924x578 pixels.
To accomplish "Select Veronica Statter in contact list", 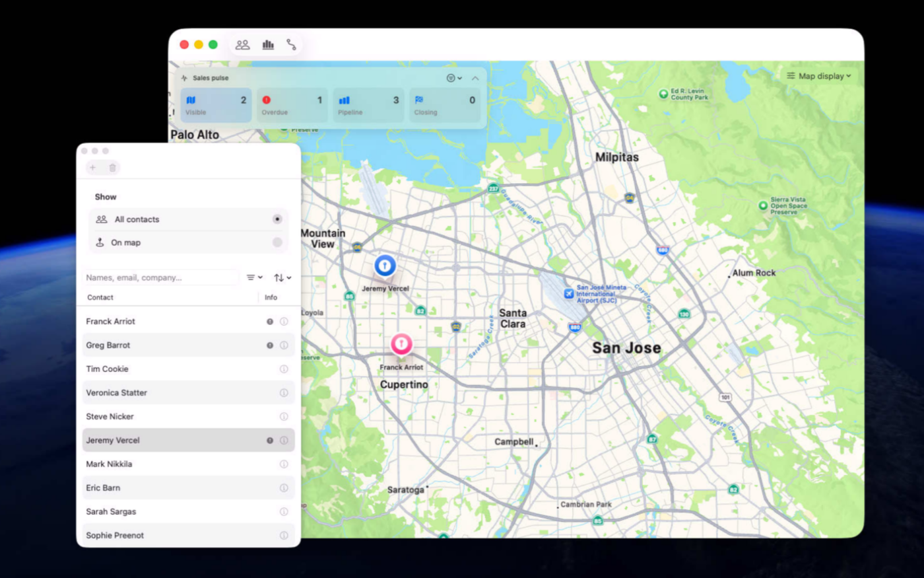I will coord(189,392).
